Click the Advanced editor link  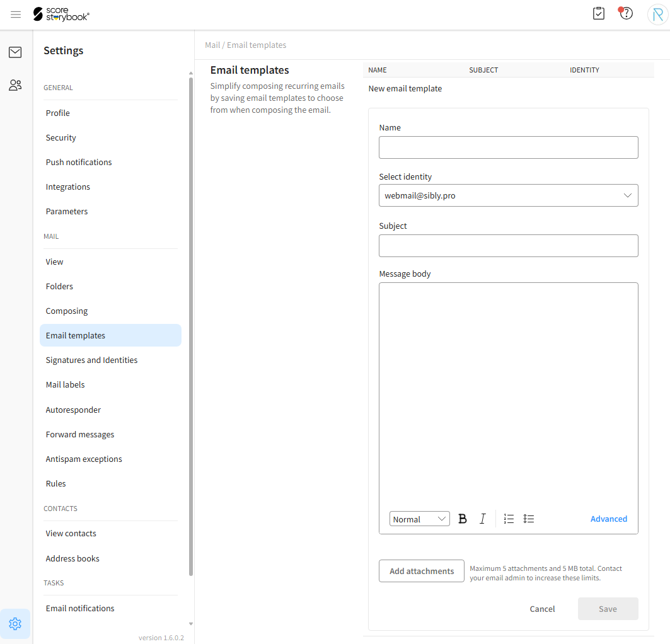pos(608,519)
